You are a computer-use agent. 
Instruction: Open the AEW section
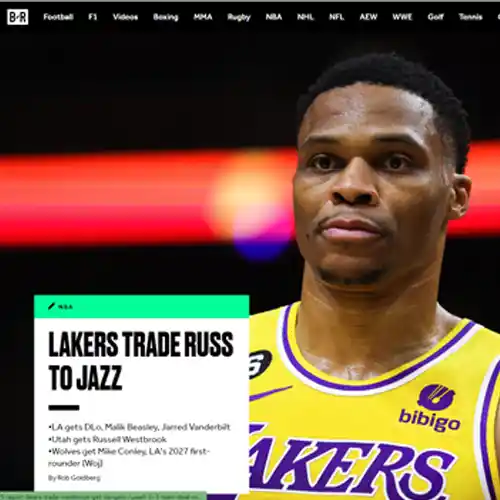pyautogui.click(x=369, y=17)
